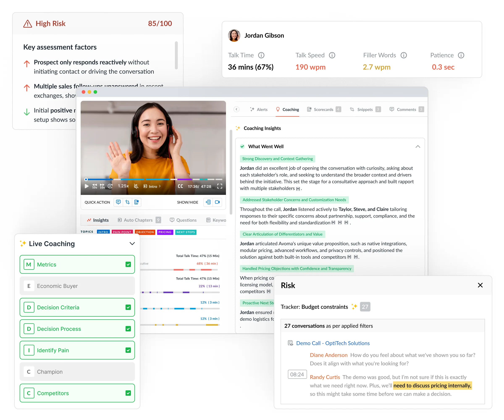Image resolution: width=504 pixels, height=420 pixels.
Task: Uncheck Decision Criteria in Live Coaching
Action: pyautogui.click(x=128, y=307)
